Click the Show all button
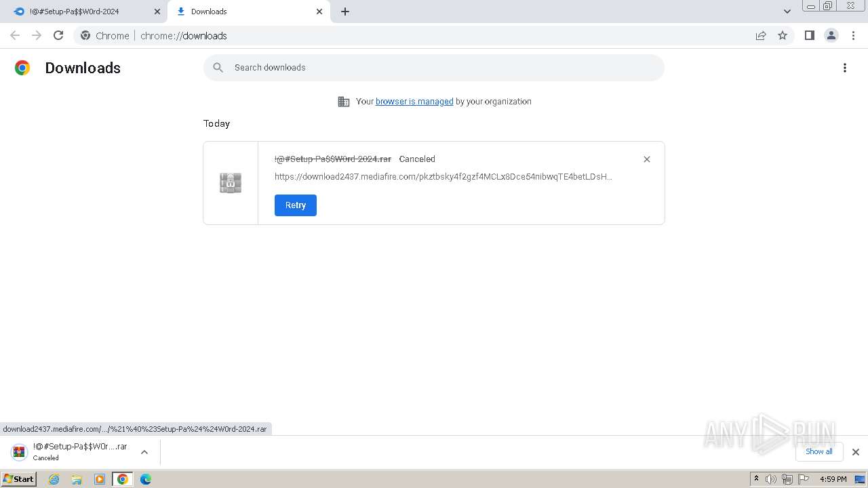 click(x=819, y=451)
